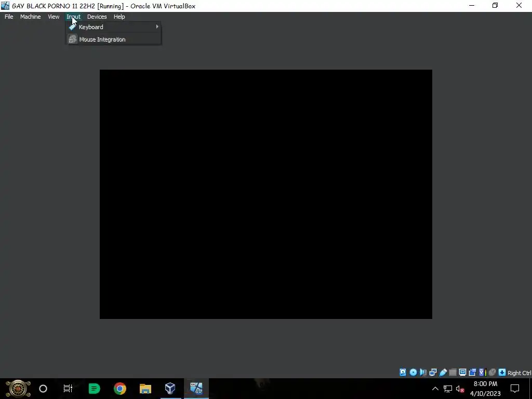Expand the Keyboard submenu
Screen dimensions: 532x399
point(114,27)
